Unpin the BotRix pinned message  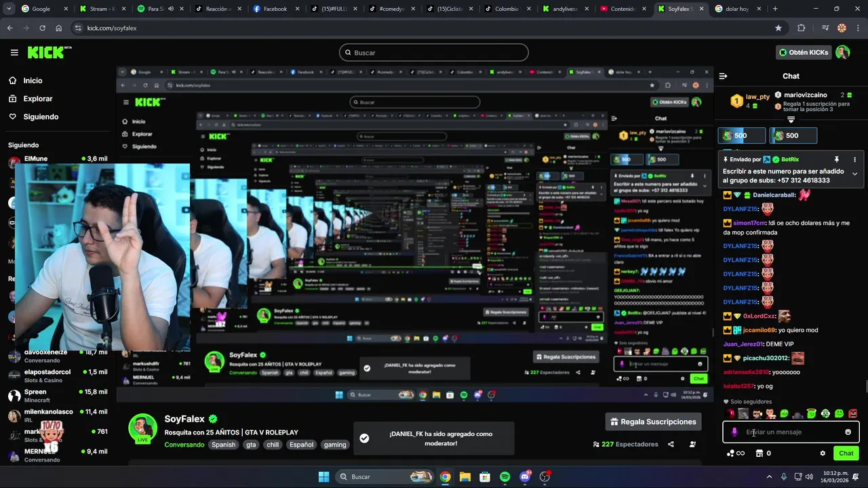point(837,159)
